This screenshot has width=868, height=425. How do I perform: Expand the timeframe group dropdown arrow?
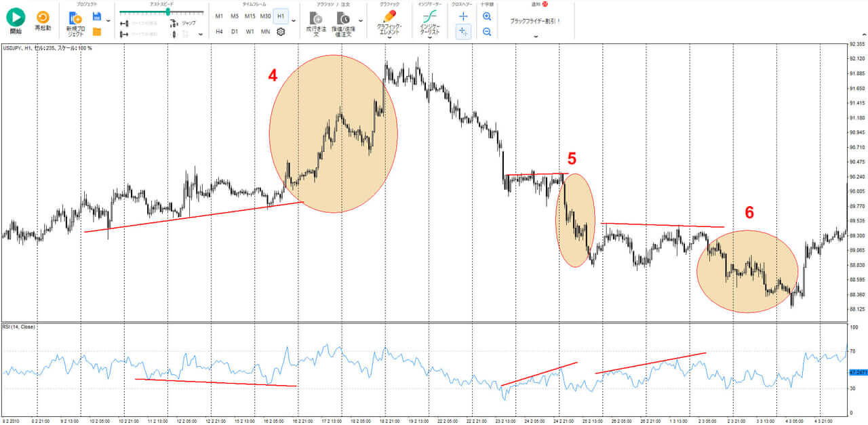pos(293,21)
